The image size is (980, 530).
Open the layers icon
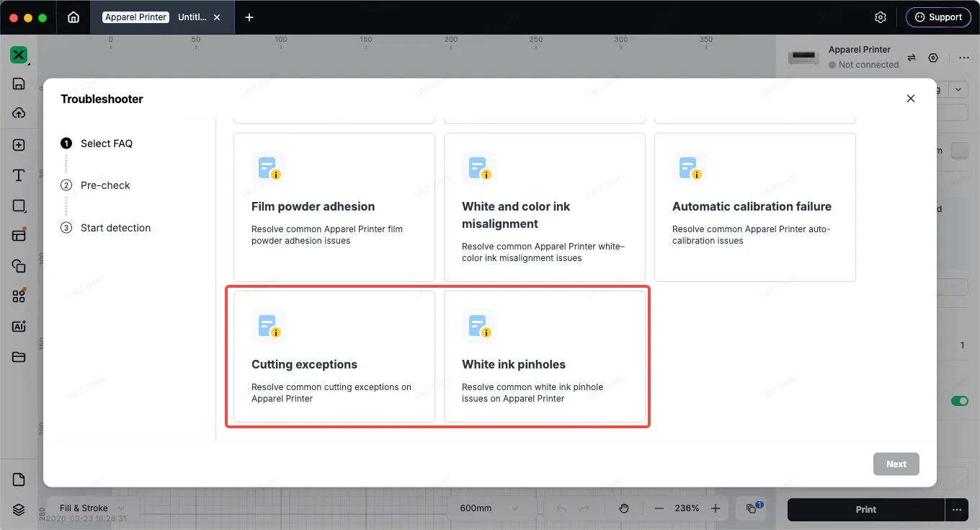19,509
